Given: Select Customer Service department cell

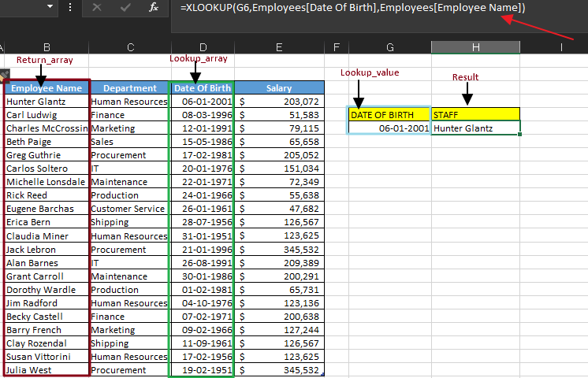Looking at the screenshot, I should pos(130,209).
